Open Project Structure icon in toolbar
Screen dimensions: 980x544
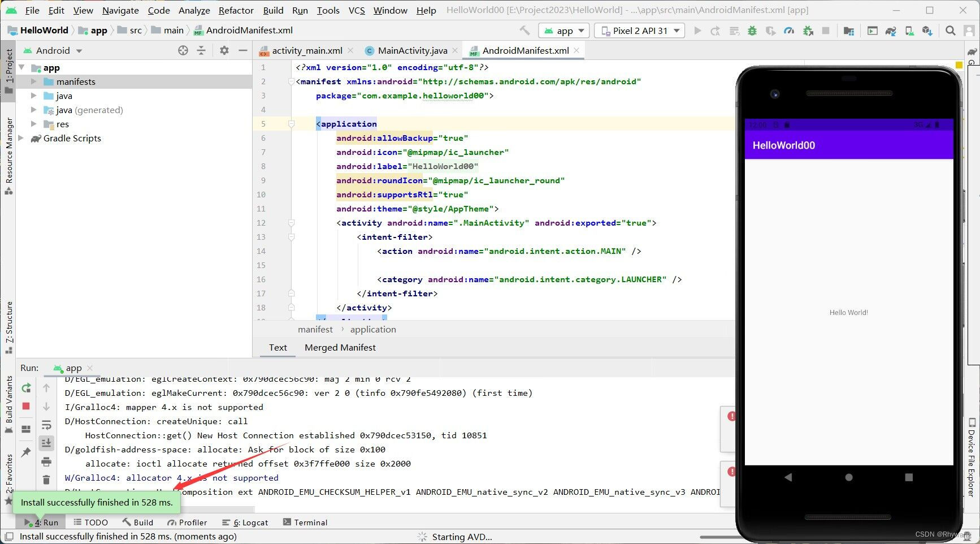(x=848, y=31)
